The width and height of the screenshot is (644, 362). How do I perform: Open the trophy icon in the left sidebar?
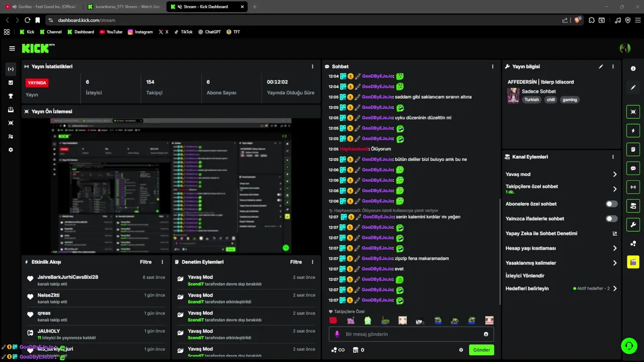click(11, 96)
